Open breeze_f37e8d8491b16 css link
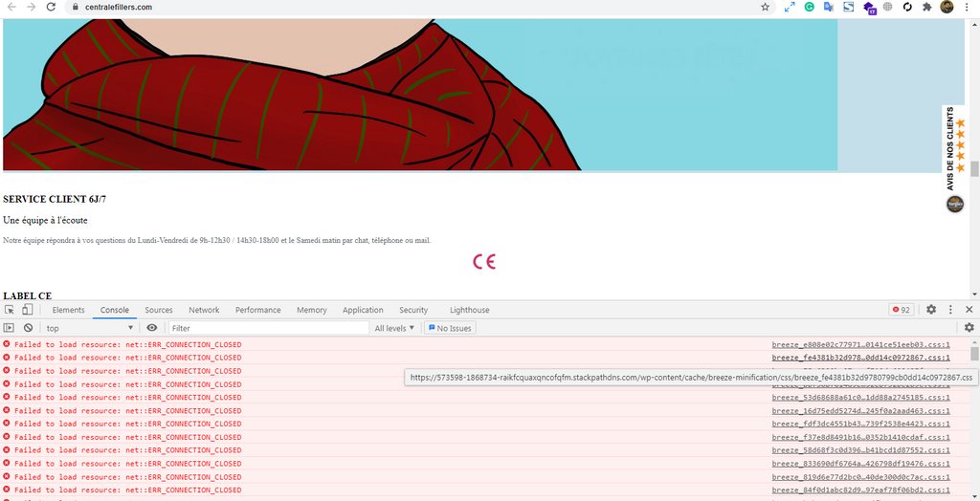The width and height of the screenshot is (980, 501). [860, 437]
